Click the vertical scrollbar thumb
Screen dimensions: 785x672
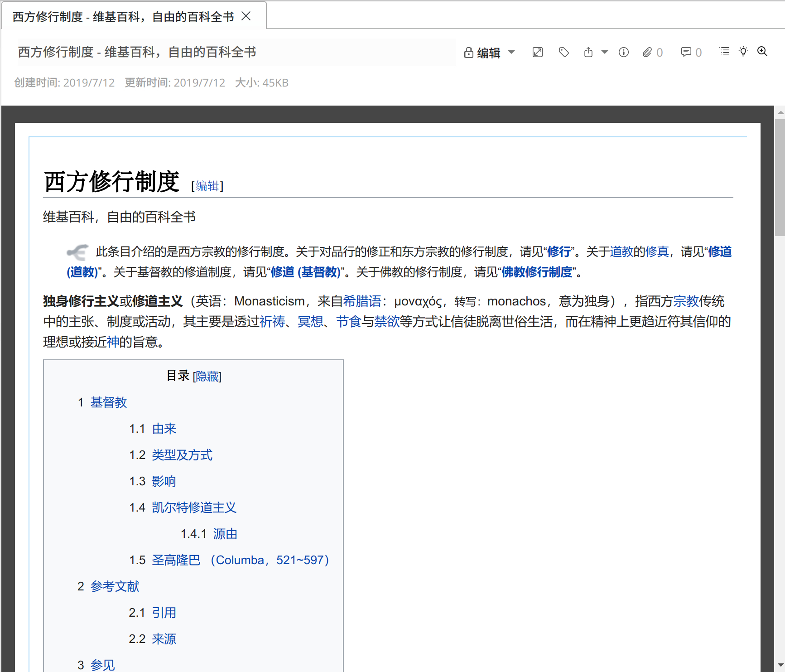coord(779,177)
